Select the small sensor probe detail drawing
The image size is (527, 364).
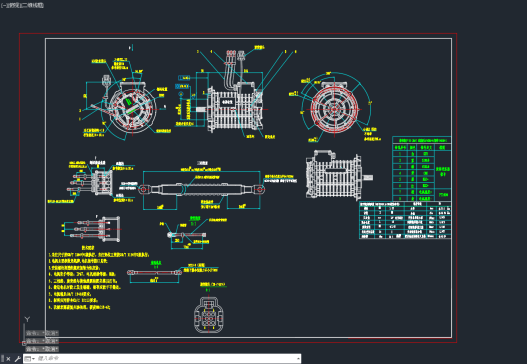[187, 235]
